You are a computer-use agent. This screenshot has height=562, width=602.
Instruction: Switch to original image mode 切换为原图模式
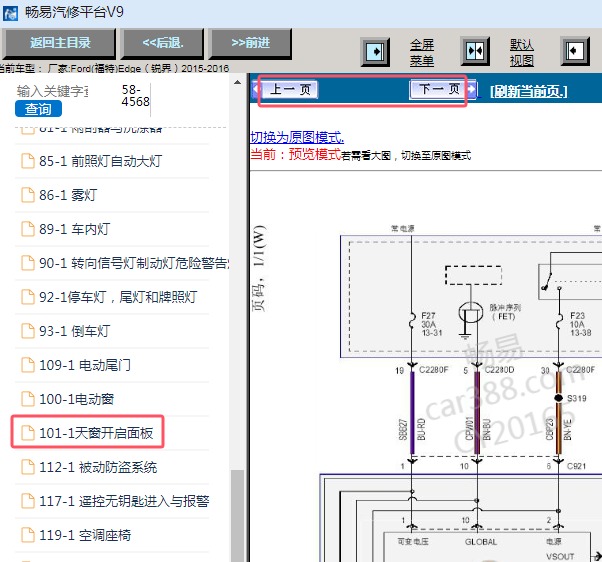pos(297,137)
